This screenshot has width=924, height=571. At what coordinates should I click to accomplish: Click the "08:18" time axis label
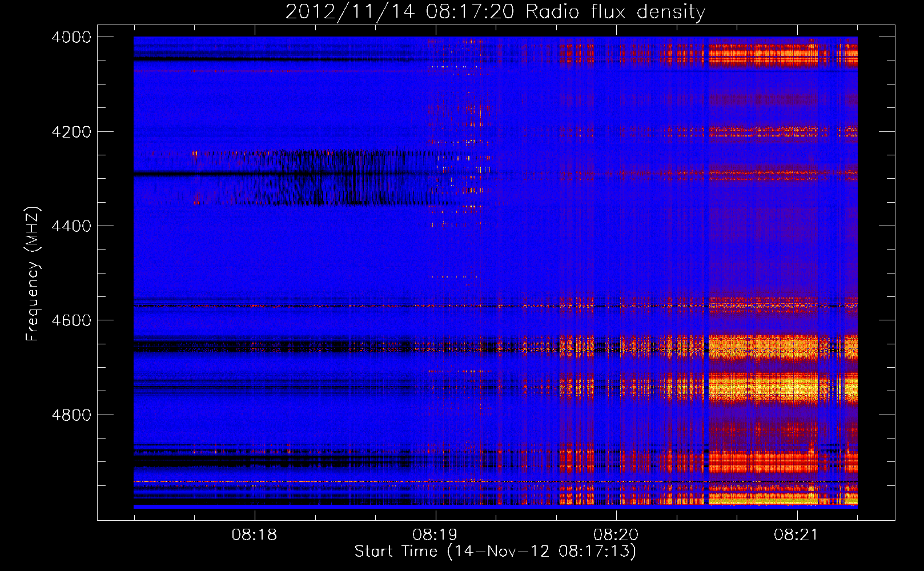[x=254, y=535]
